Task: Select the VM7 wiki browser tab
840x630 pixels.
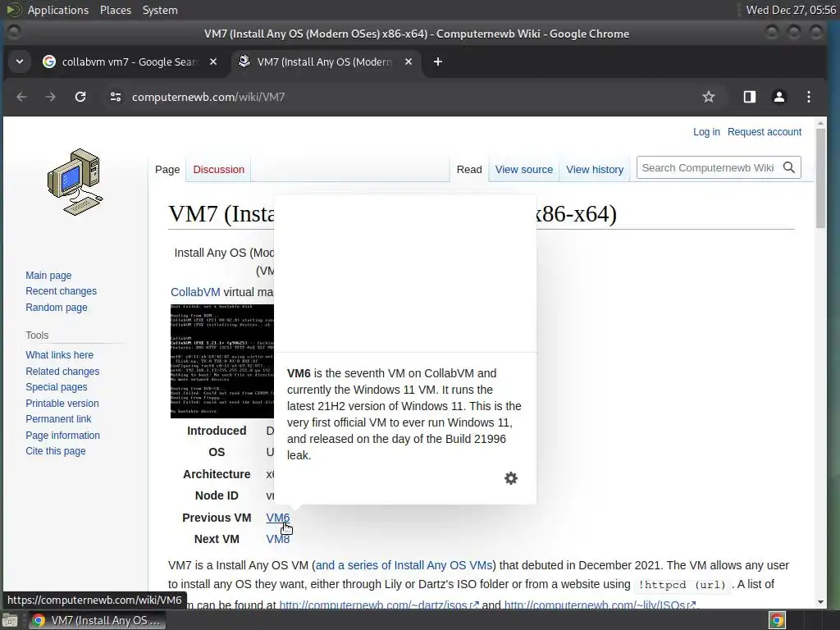Action: (325, 62)
